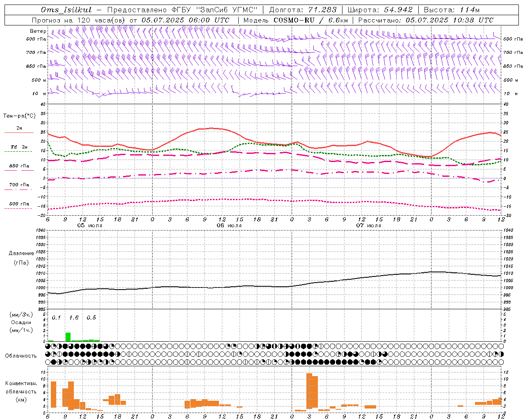This screenshot has height=420, width=525.
Task: Click the 850 гПа temperature legend entry
Action: pos(19,166)
